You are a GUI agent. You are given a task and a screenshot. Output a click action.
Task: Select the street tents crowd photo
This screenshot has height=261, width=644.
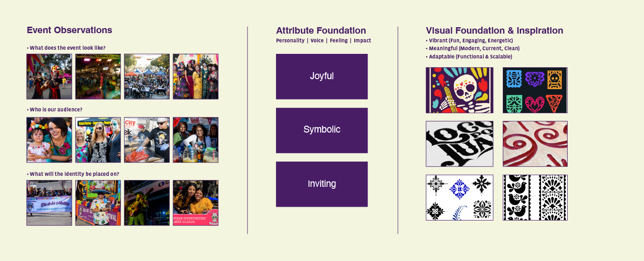point(147,76)
